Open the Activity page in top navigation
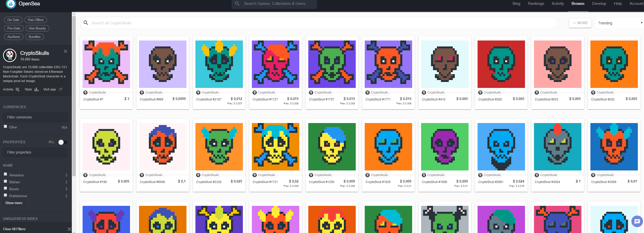644x233 pixels. coord(558,4)
